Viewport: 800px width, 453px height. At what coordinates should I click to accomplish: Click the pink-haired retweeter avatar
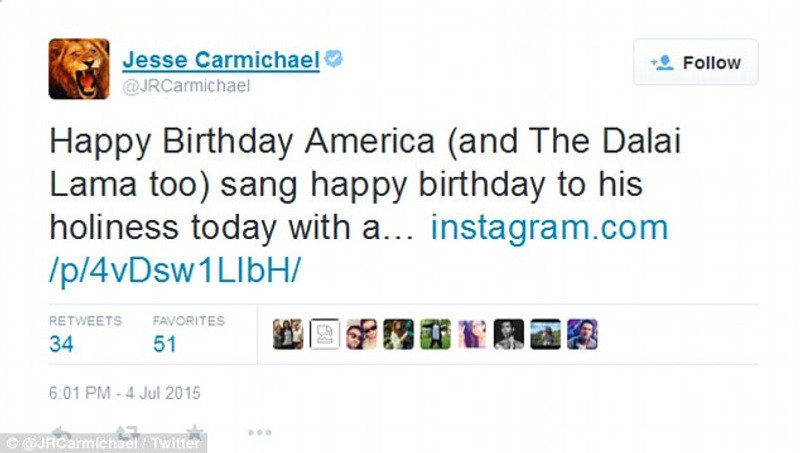click(x=472, y=334)
